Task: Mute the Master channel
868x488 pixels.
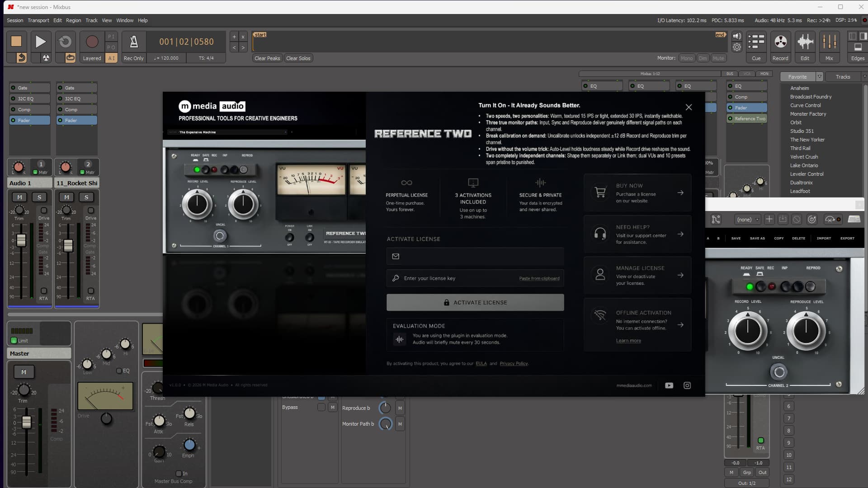Action: [x=24, y=372]
